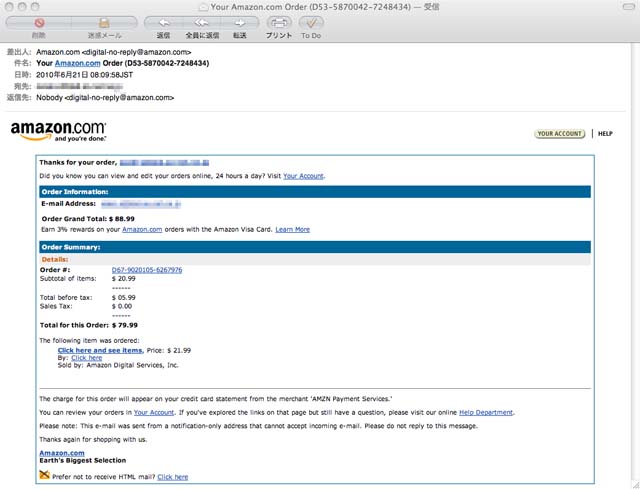
Task: Click the Junk Mail (迷惑メール) toolbar icon
Action: (104, 23)
